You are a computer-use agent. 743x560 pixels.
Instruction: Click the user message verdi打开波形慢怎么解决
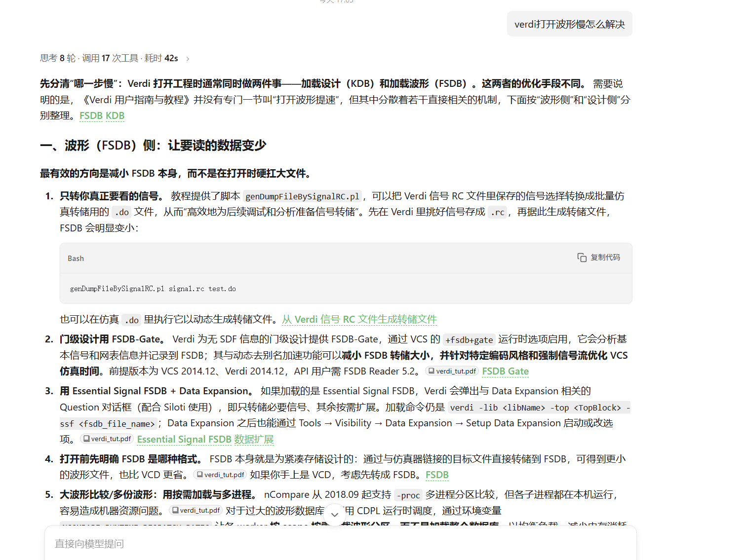(x=570, y=24)
